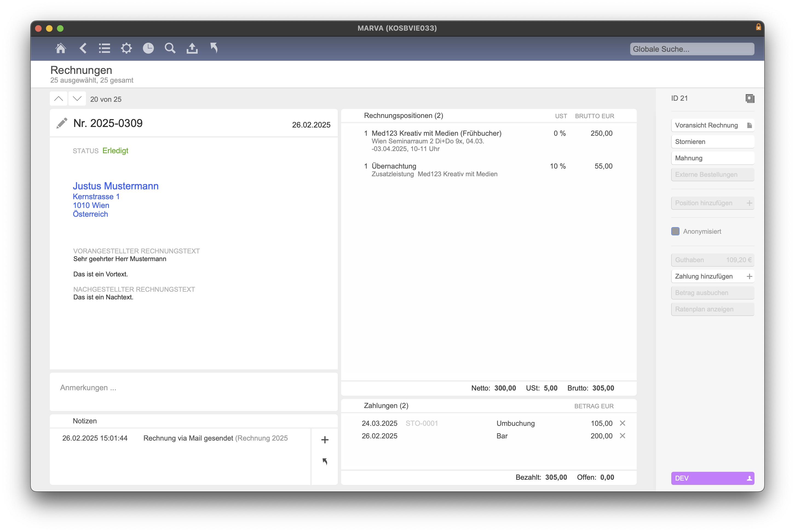Viewport: 795px width, 532px height.
Task: Go to next invoice with down chevron
Action: (x=77, y=99)
